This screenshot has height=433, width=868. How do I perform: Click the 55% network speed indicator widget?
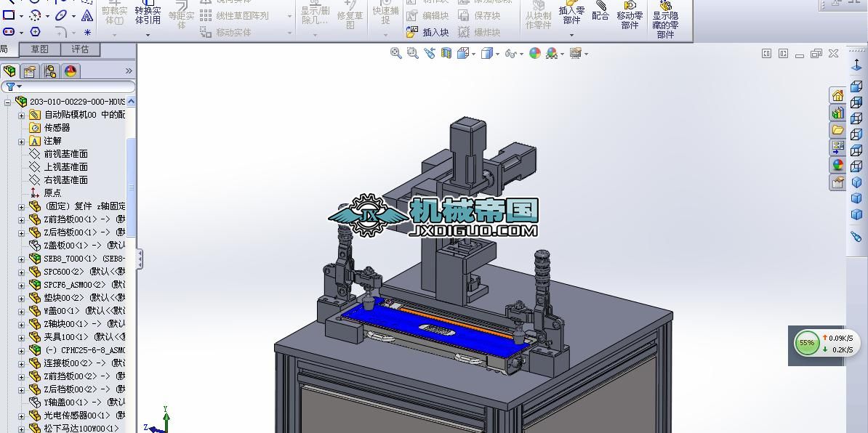click(806, 343)
